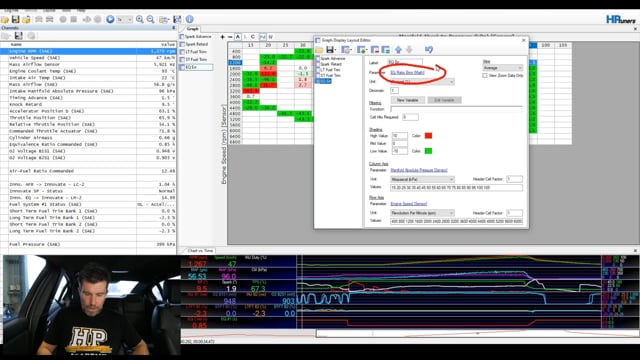
Task: Open parameter Unit dropdown below EQ link
Action: click(422, 82)
